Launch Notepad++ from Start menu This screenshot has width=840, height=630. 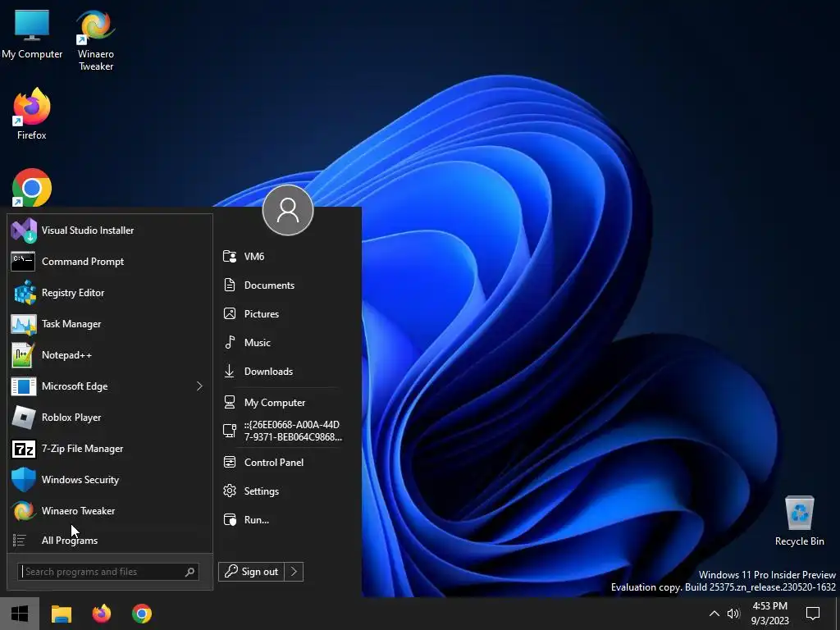[x=110, y=354]
